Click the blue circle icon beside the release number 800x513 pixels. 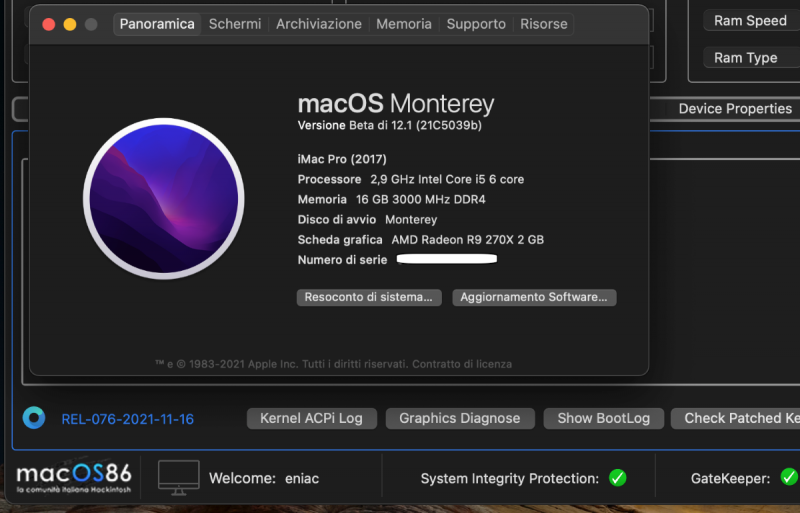point(33,418)
